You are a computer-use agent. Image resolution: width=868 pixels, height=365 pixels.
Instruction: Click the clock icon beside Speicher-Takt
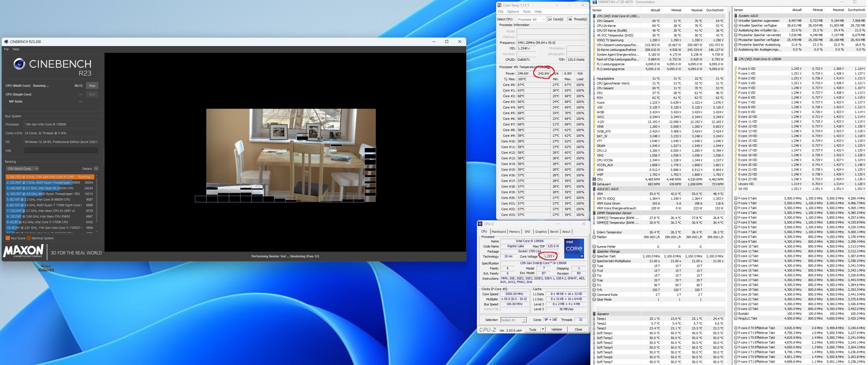click(x=594, y=256)
